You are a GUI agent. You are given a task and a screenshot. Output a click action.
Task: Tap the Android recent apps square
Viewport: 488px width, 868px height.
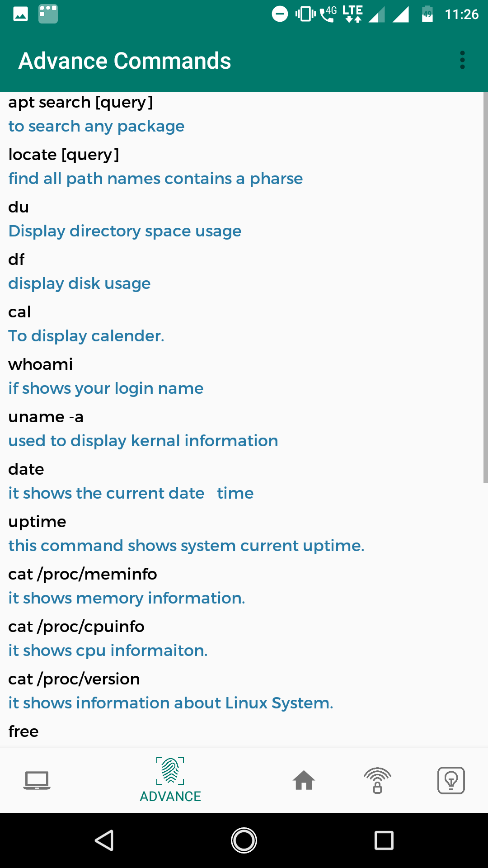pyautogui.click(x=384, y=840)
